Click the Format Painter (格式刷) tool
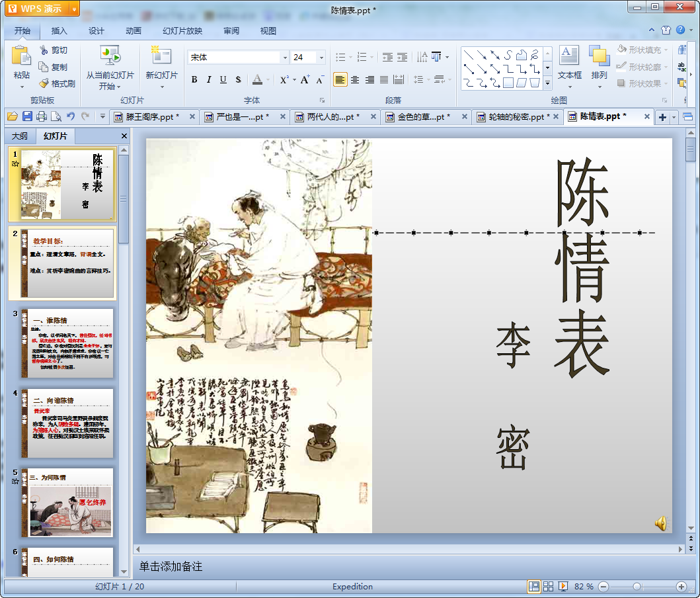 pyautogui.click(x=57, y=84)
